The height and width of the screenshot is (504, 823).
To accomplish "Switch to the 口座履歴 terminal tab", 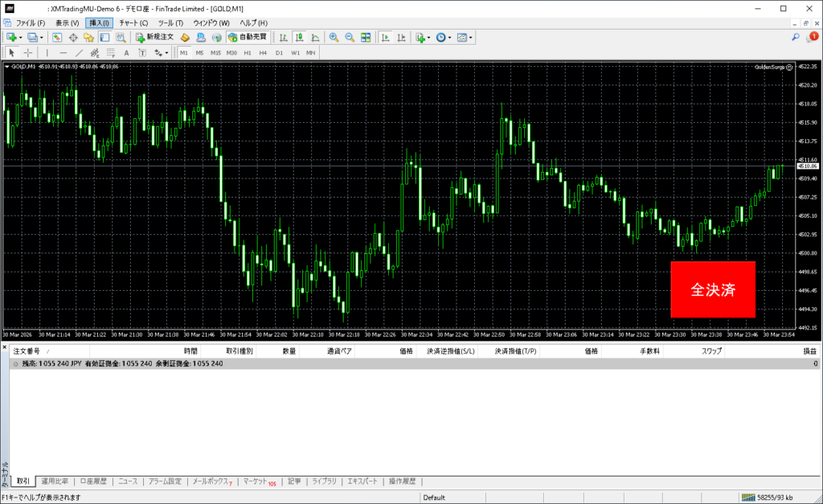I will pos(92,481).
